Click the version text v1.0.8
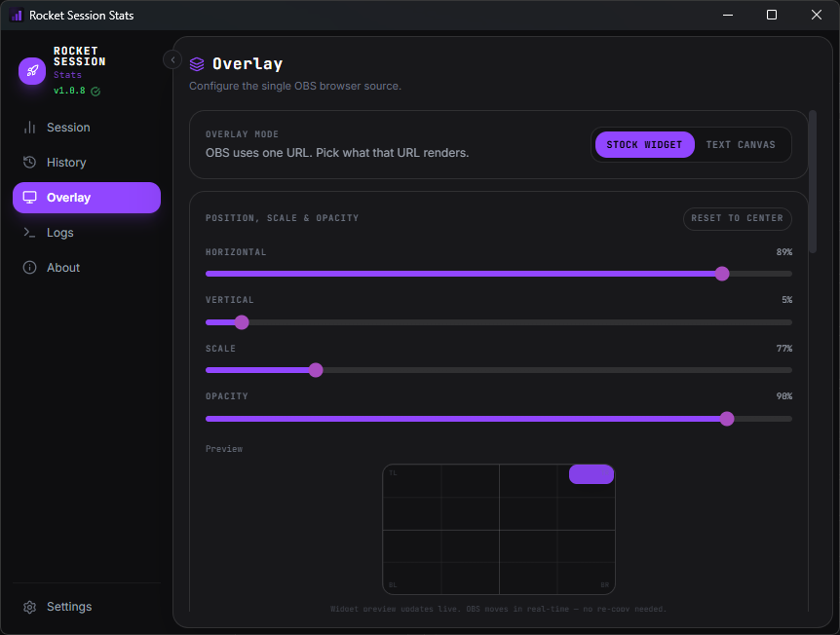Image resolution: width=840 pixels, height=635 pixels. click(x=69, y=91)
